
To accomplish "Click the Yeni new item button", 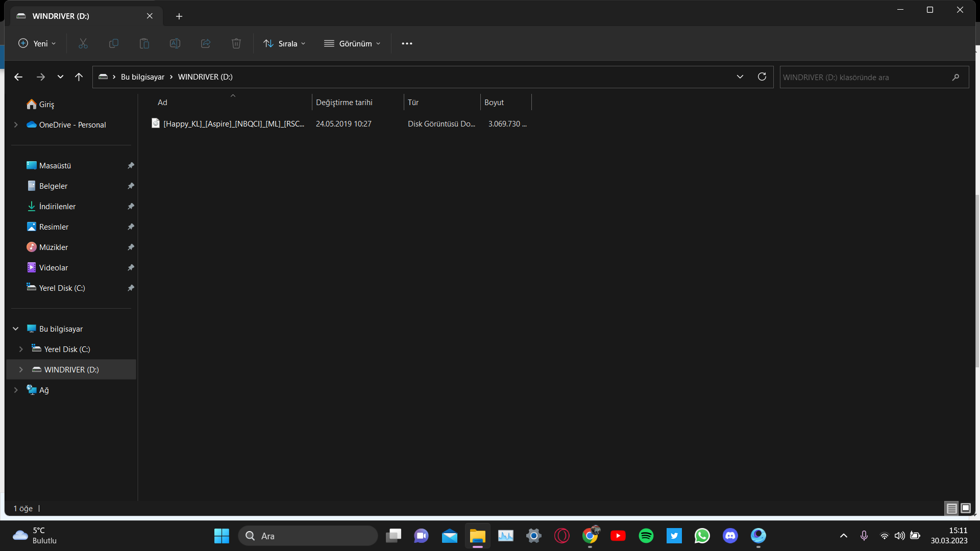I will point(37,44).
